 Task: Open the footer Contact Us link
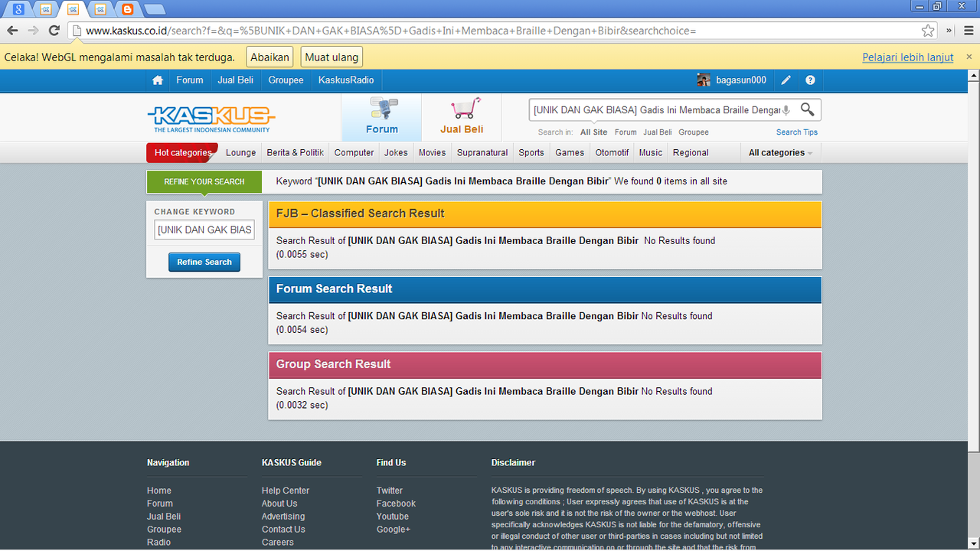[283, 530]
